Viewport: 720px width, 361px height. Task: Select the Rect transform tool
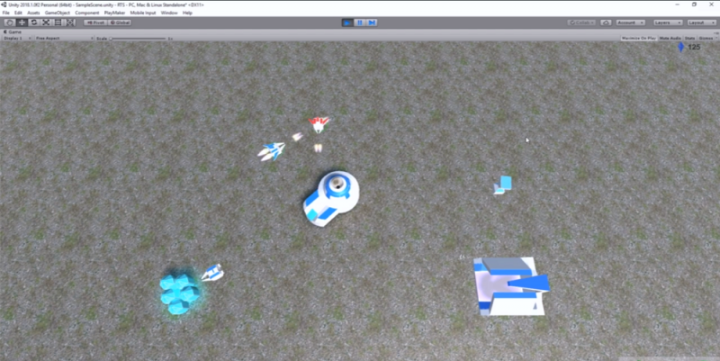[x=58, y=23]
